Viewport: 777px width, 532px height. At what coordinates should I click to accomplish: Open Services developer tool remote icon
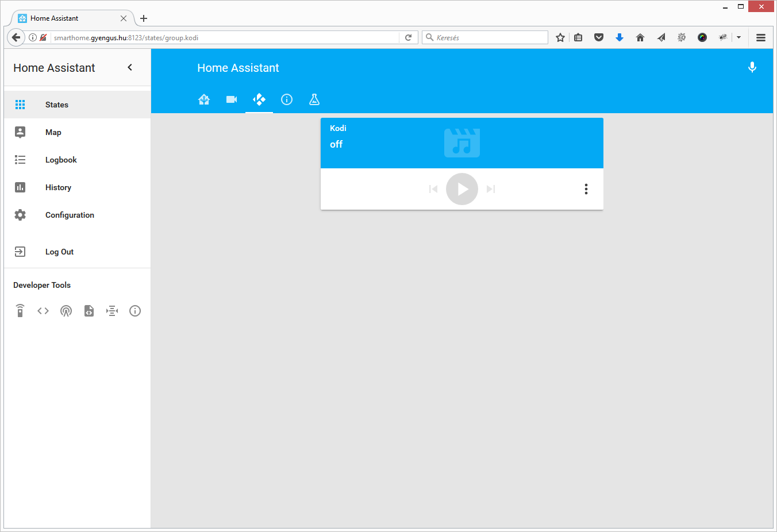20,311
